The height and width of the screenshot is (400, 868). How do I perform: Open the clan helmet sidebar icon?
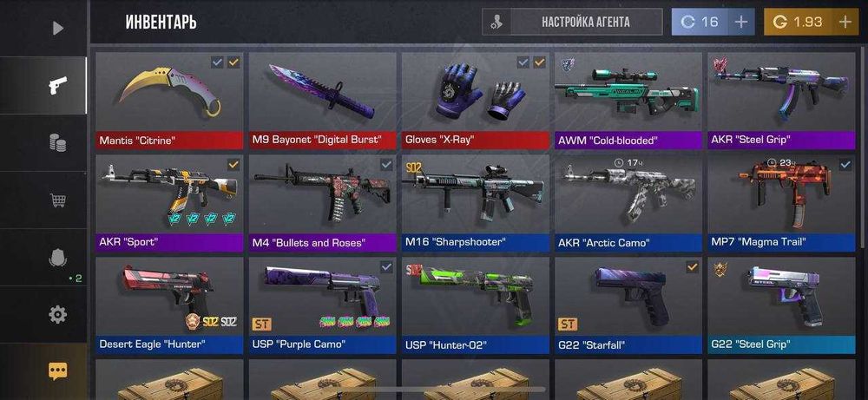click(x=57, y=257)
